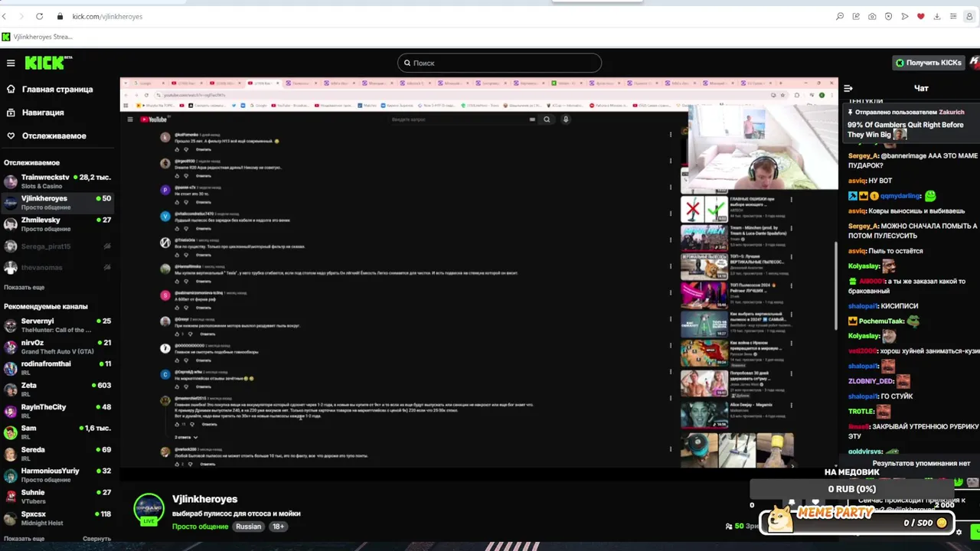Image resolution: width=980 pixels, height=551 pixels.
Task: Open pinned 99% Of Gamblers message
Action: click(x=911, y=125)
